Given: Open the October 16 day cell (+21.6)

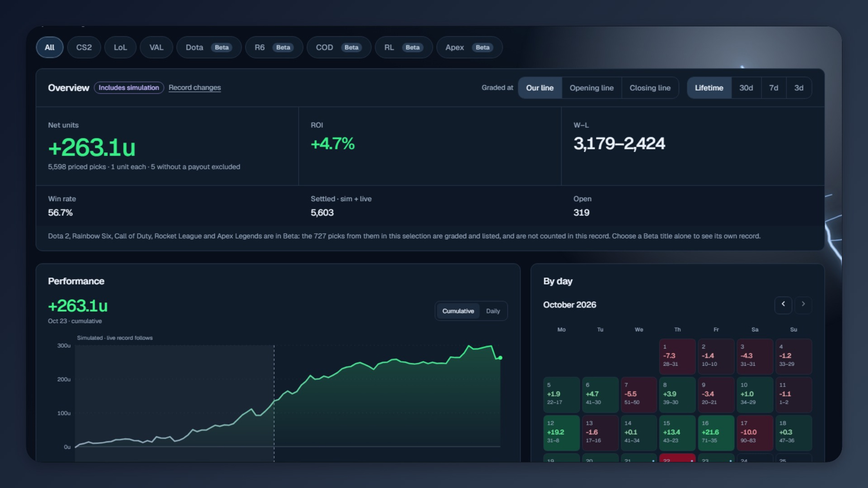Looking at the screenshot, I should coord(716,433).
